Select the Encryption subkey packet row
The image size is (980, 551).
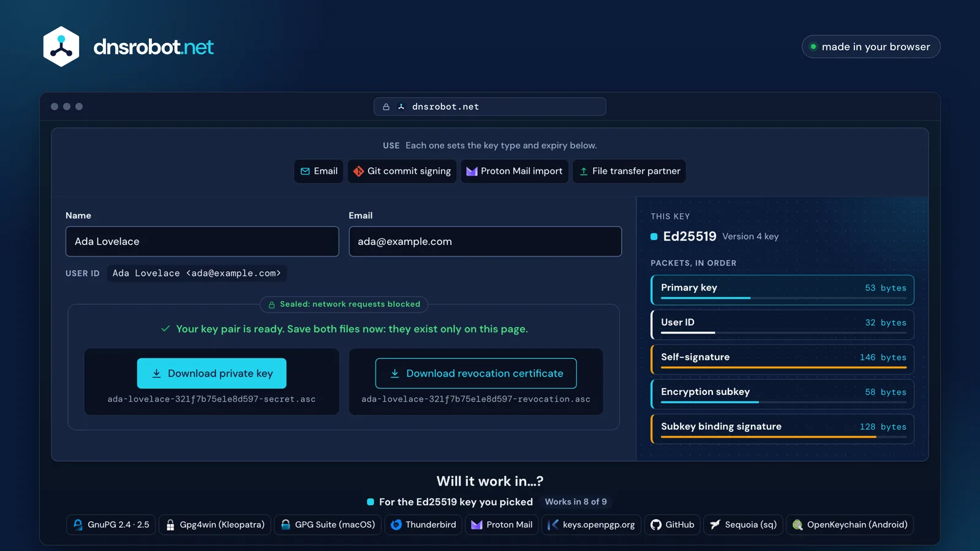coord(782,394)
